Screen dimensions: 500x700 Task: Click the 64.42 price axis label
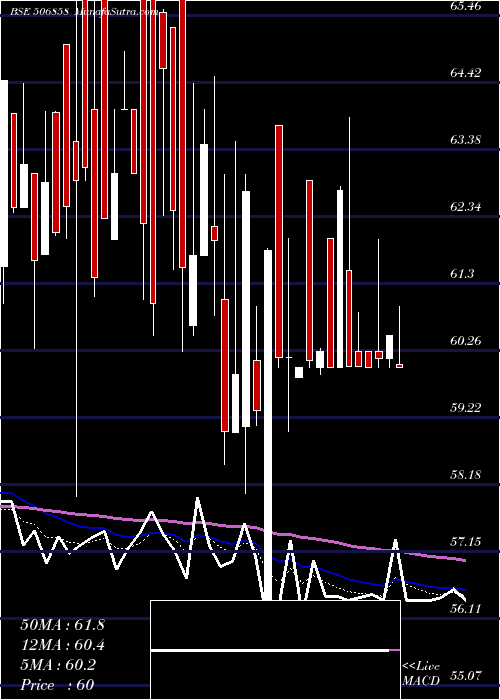coord(466,73)
